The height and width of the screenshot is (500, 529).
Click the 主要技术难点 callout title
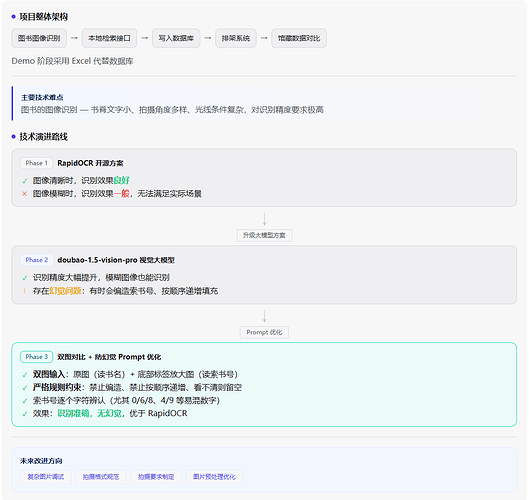click(x=42, y=98)
